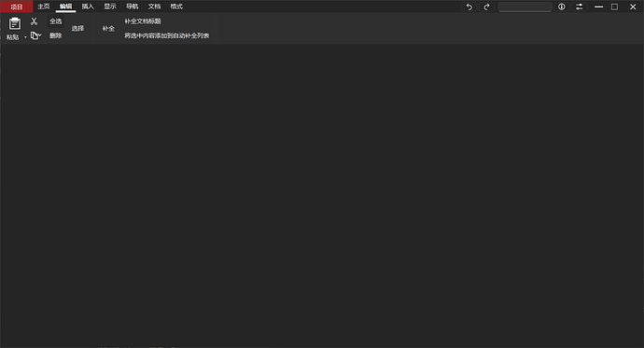Viewport: 644px width, 348px height.
Task: Open the settings sliders icon
Action: [579, 7]
